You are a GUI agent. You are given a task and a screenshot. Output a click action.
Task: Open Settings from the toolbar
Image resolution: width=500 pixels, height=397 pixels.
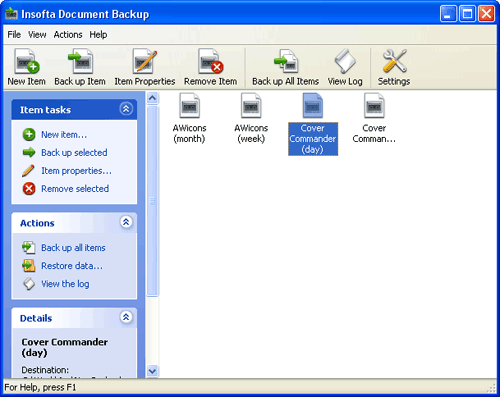tap(394, 61)
